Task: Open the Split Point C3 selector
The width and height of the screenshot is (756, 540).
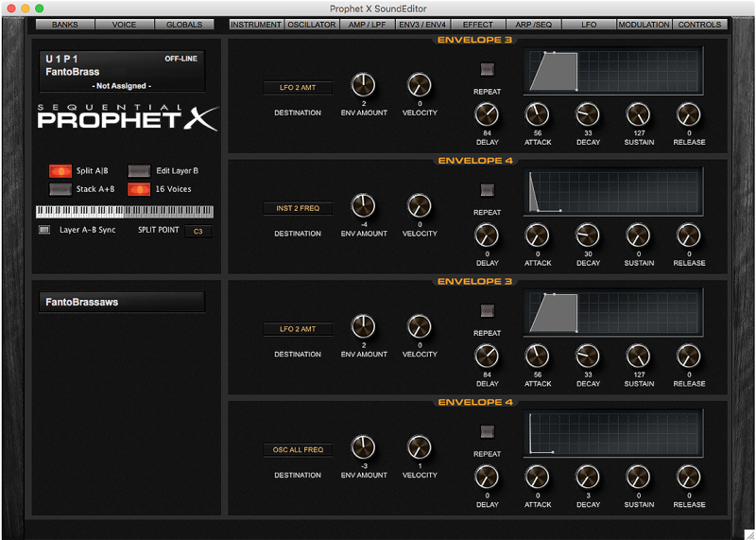Action: (198, 231)
